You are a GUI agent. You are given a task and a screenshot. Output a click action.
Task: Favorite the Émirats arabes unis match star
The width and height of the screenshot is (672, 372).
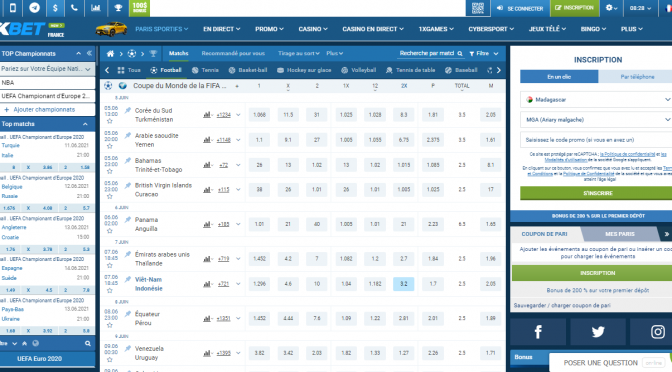[110, 265]
